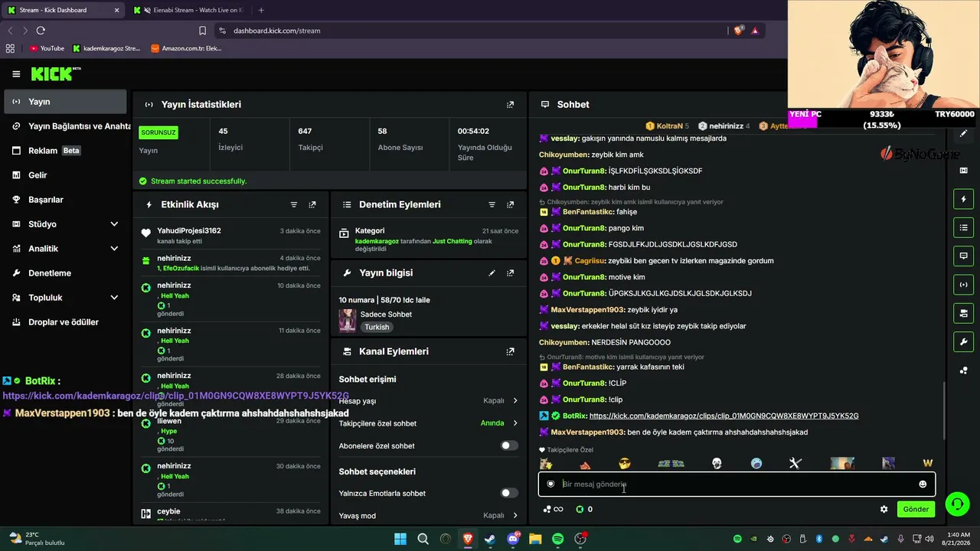Expand the Analitik sidebar section
Viewport: 980px width, 551px height.
tap(114, 249)
